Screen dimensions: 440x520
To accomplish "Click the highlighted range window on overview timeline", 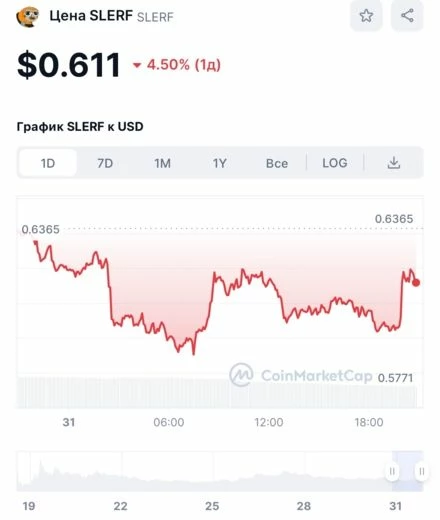I will click(407, 471).
